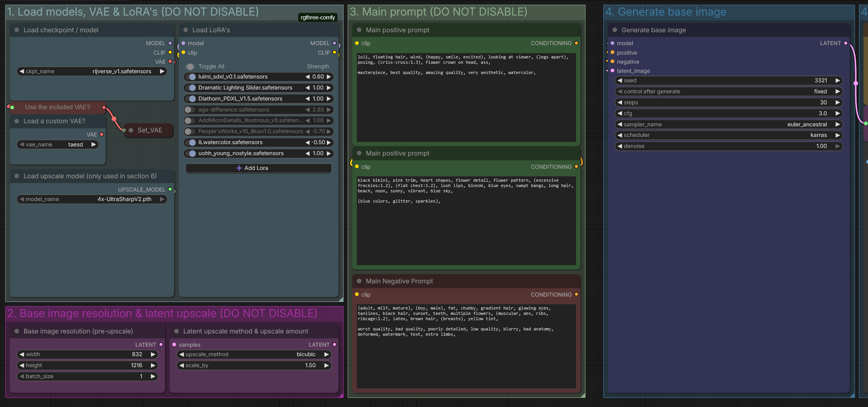Click the "4. Generate base image" group title

pos(666,12)
